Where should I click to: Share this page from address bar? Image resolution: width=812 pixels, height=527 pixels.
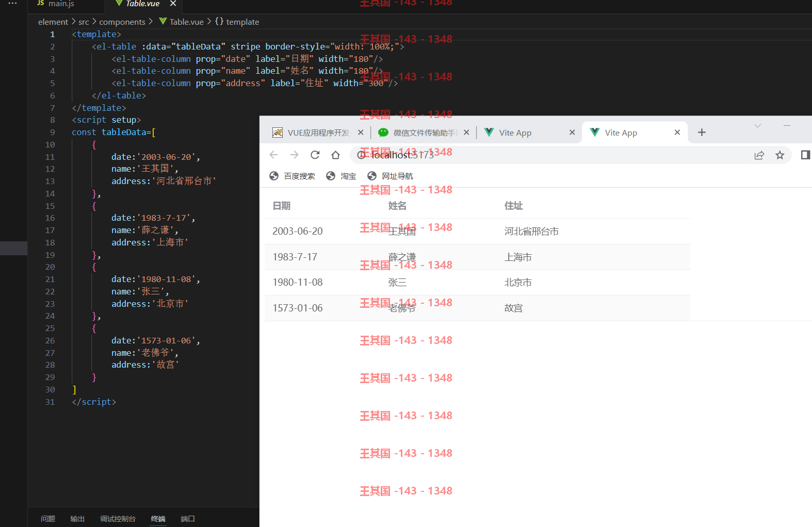pyautogui.click(x=759, y=155)
